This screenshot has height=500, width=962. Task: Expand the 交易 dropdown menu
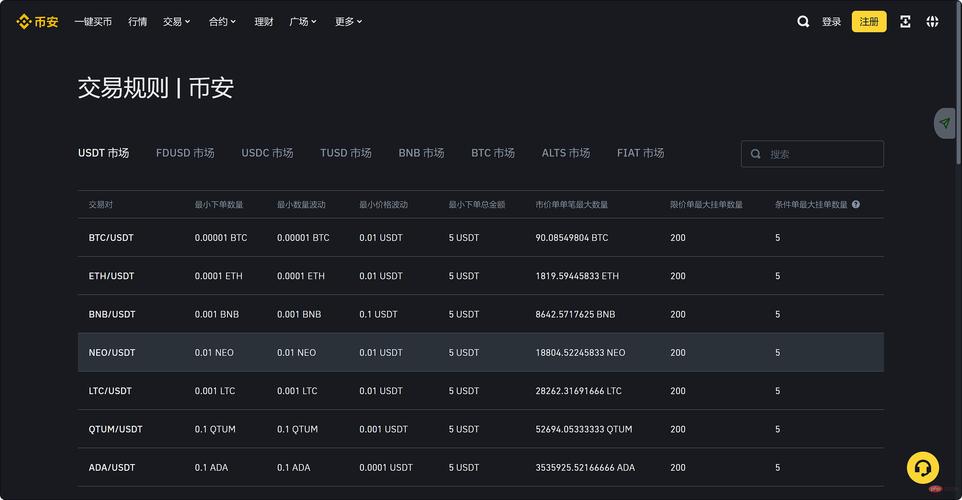click(177, 21)
